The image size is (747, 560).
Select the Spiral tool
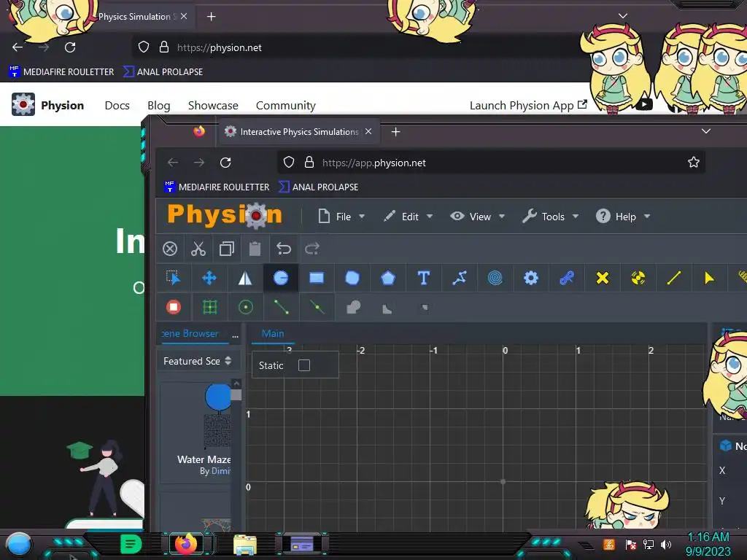click(x=495, y=278)
